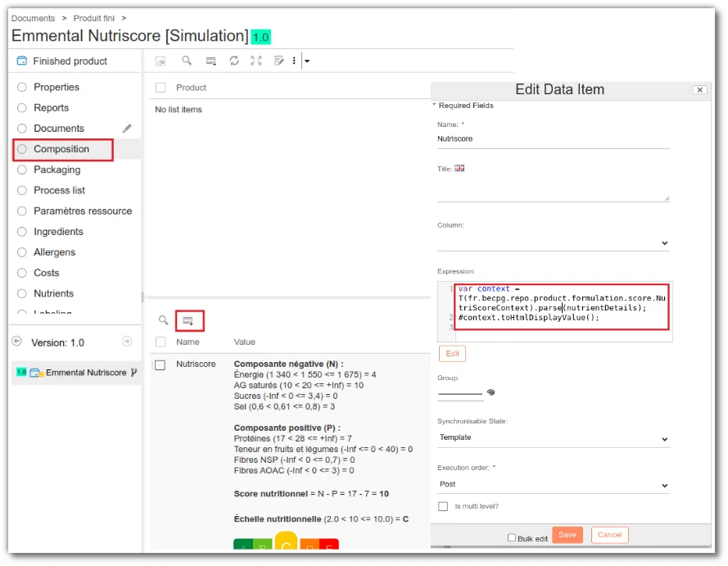Tick the select-all checkbox beside Product
Image resolution: width=728 pixels, height=566 pixels.
[x=161, y=88]
